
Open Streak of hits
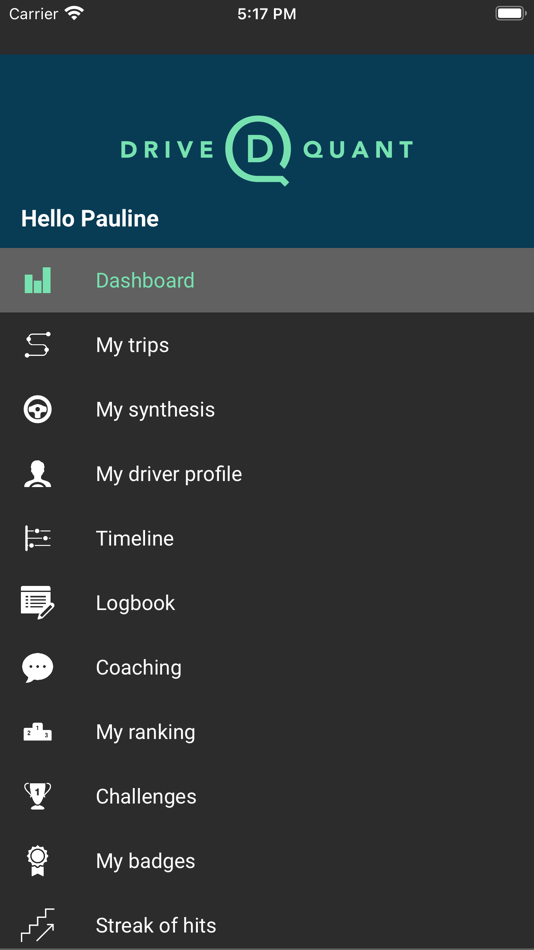pyautogui.click(x=267, y=922)
